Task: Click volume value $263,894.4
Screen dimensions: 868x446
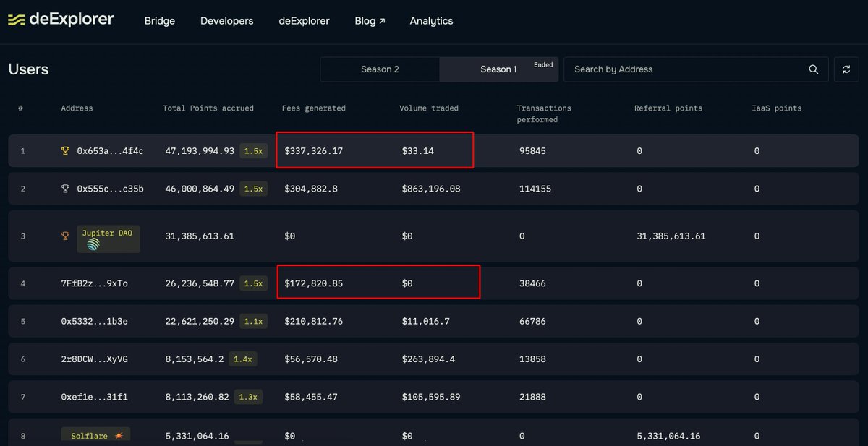Action: coord(428,359)
